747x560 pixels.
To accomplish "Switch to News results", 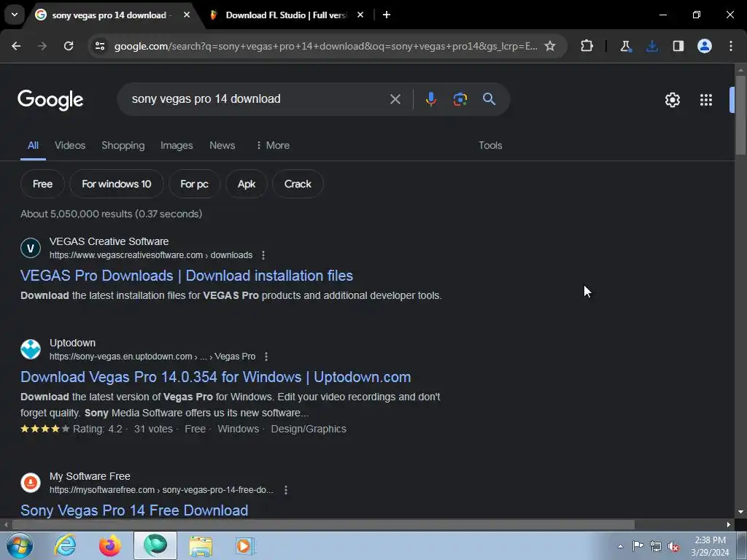I will click(x=222, y=145).
